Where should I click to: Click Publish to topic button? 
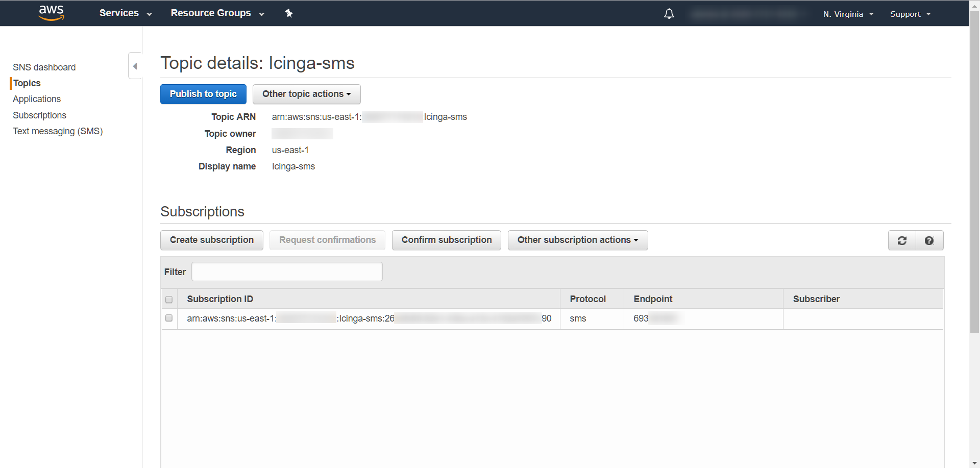[x=203, y=94]
